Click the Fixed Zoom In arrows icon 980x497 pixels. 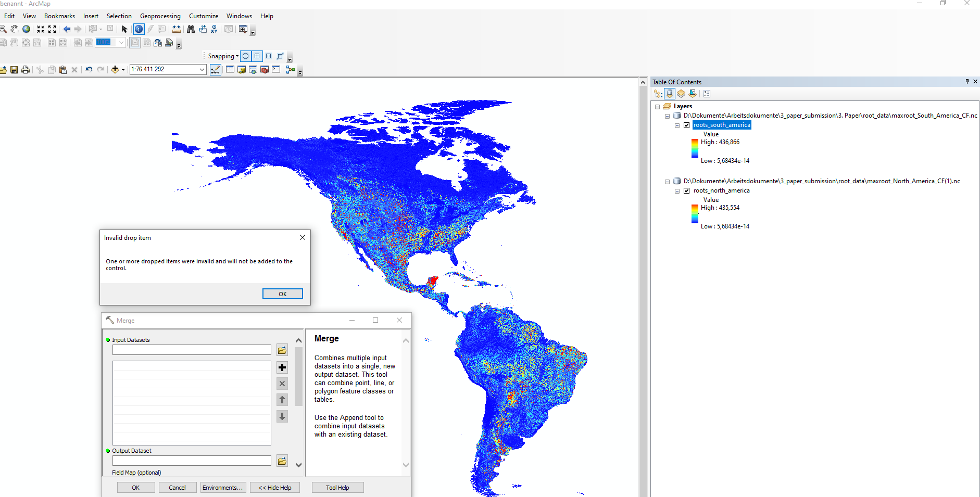tap(41, 29)
